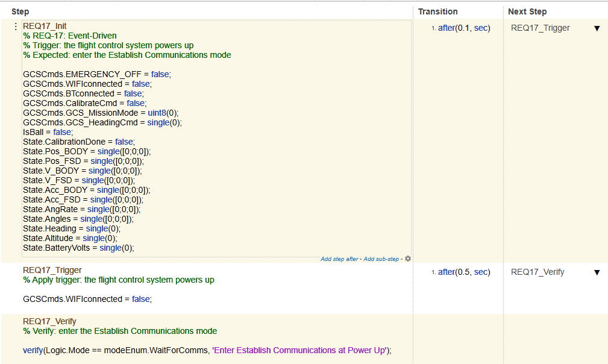This screenshot has height=364, width=608.
Task: Select REQ17_Trigger in the Next Step column
Action: point(540,28)
